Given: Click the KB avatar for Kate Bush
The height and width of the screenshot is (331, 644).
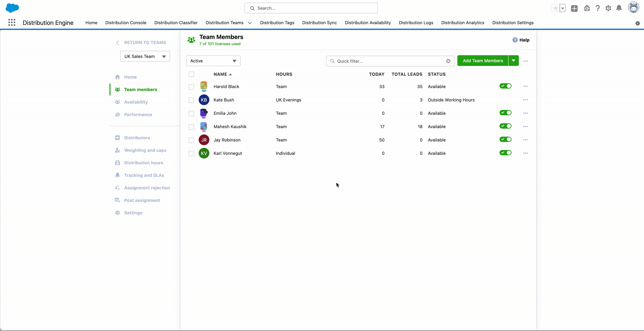Looking at the screenshot, I should tap(204, 100).
